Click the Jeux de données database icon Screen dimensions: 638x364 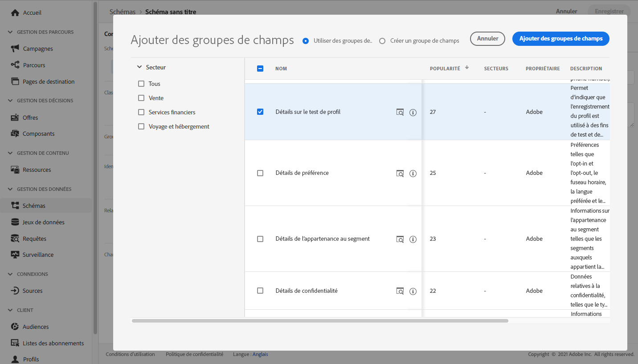15,222
